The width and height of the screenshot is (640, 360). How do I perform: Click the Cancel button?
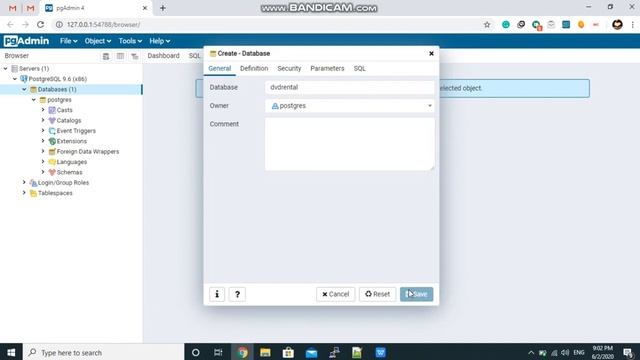[335, 294]
